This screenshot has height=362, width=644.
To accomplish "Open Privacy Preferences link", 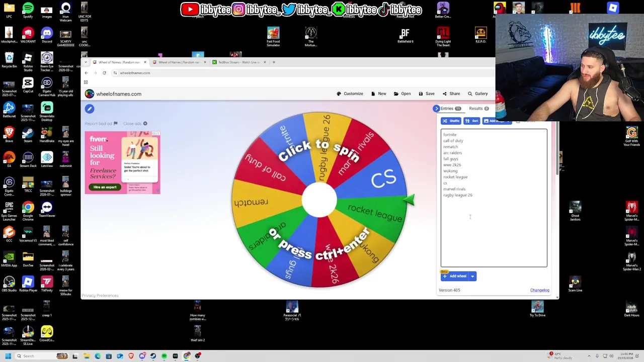I will point(100,296).
